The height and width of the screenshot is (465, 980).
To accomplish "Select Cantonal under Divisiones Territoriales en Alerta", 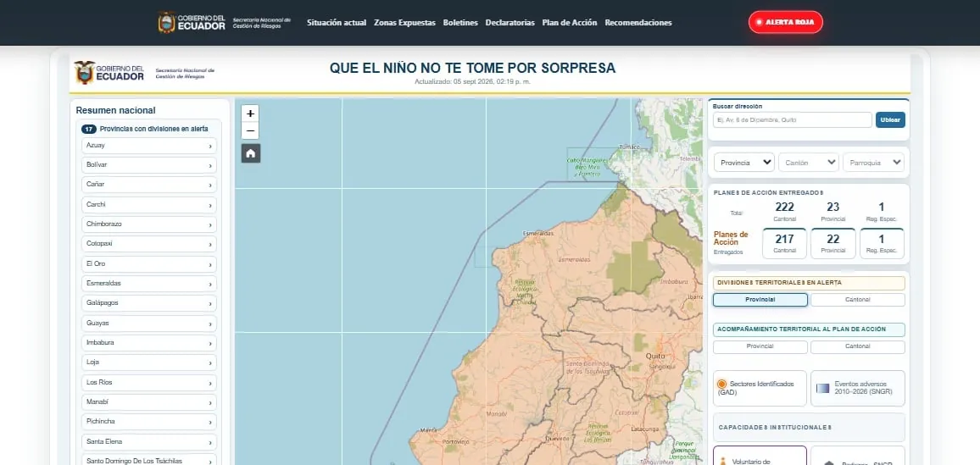I will pos(858,300).
